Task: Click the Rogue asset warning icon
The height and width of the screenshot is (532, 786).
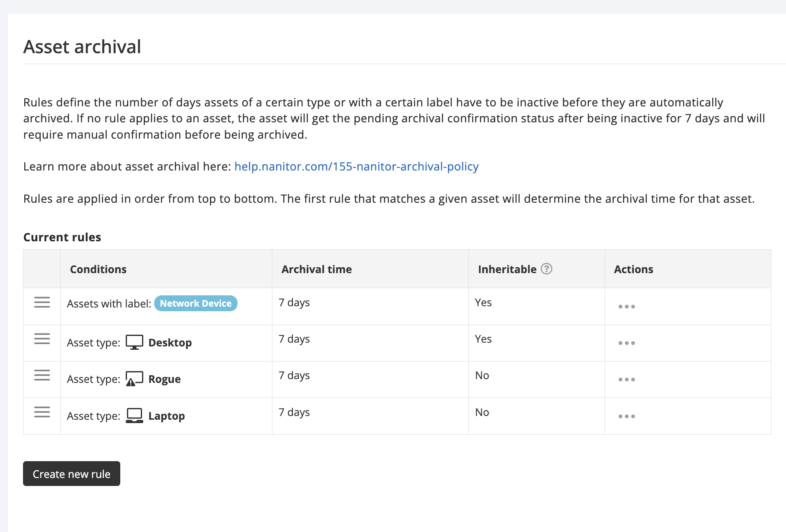Action: pos(134,379)
